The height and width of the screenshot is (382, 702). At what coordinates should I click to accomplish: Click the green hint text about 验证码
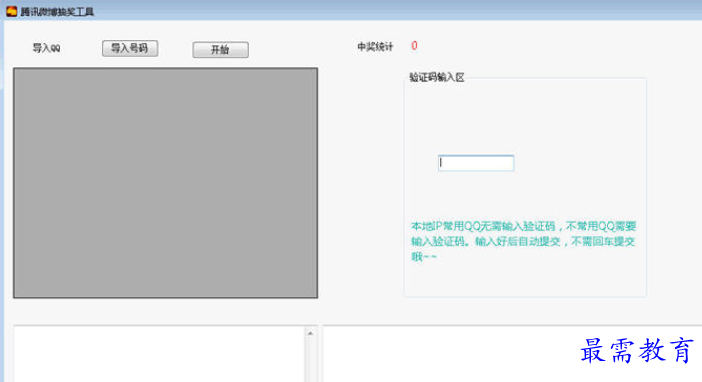[x=523, y=241]
